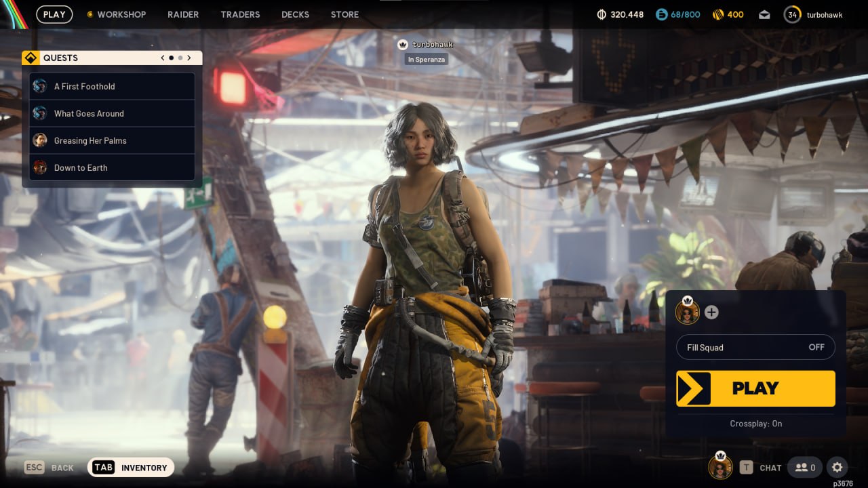Click the ESC BACK button
Viewport: 868px width, 488px height.
[x=49, y=468]
